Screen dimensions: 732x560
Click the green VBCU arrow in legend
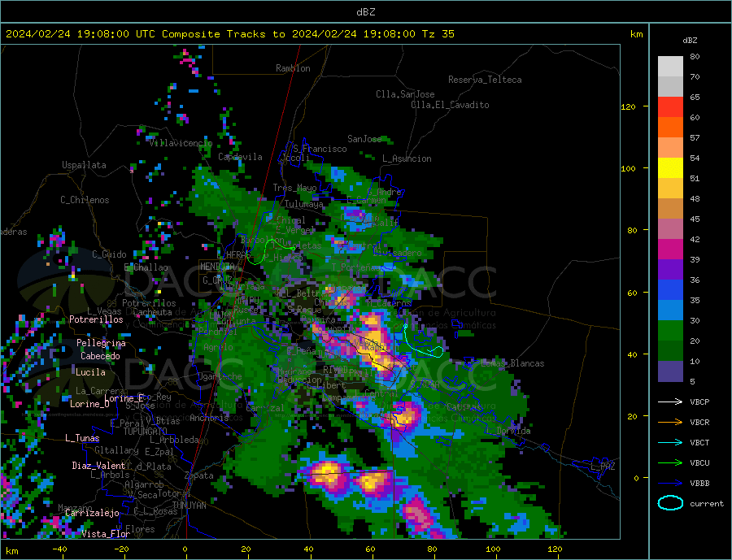click(x=670, y=463)
